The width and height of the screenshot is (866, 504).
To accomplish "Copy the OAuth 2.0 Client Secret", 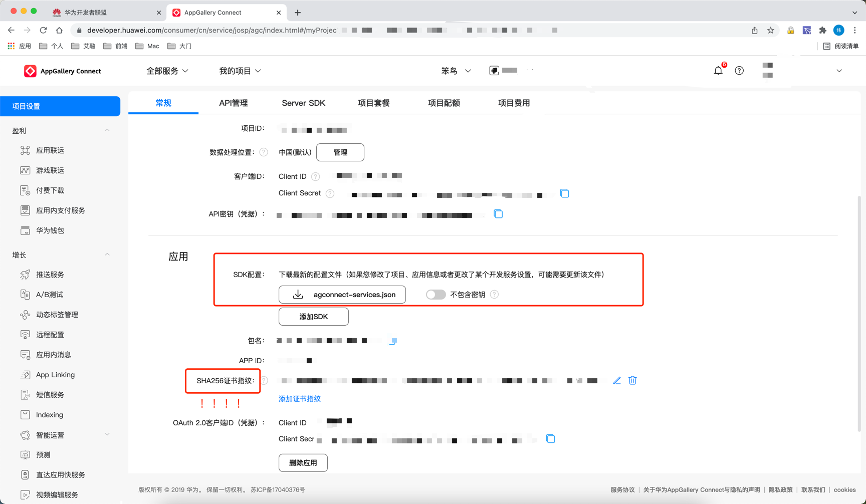I will click(550, 439).
